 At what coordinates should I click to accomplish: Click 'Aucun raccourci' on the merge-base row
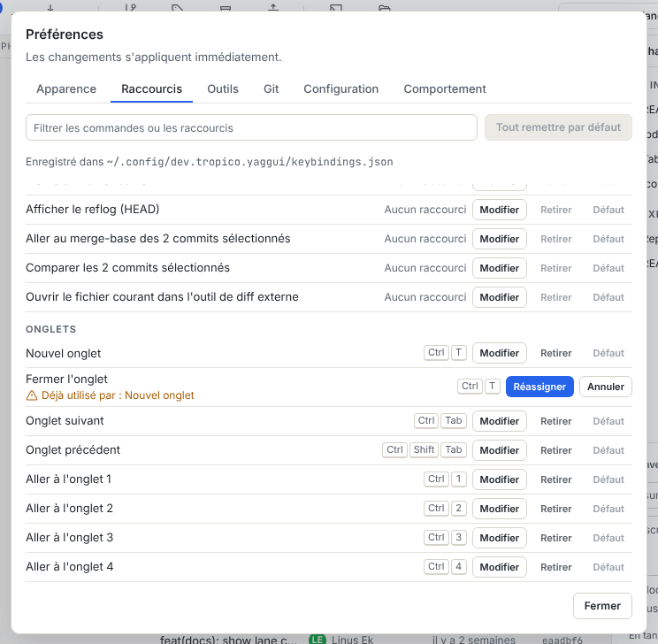click(425, 239)
